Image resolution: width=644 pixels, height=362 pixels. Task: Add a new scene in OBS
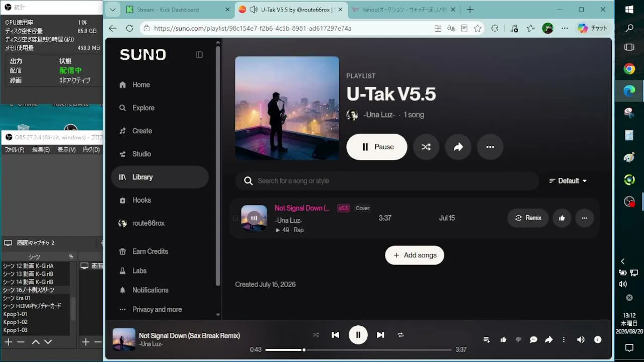point(9,342)
